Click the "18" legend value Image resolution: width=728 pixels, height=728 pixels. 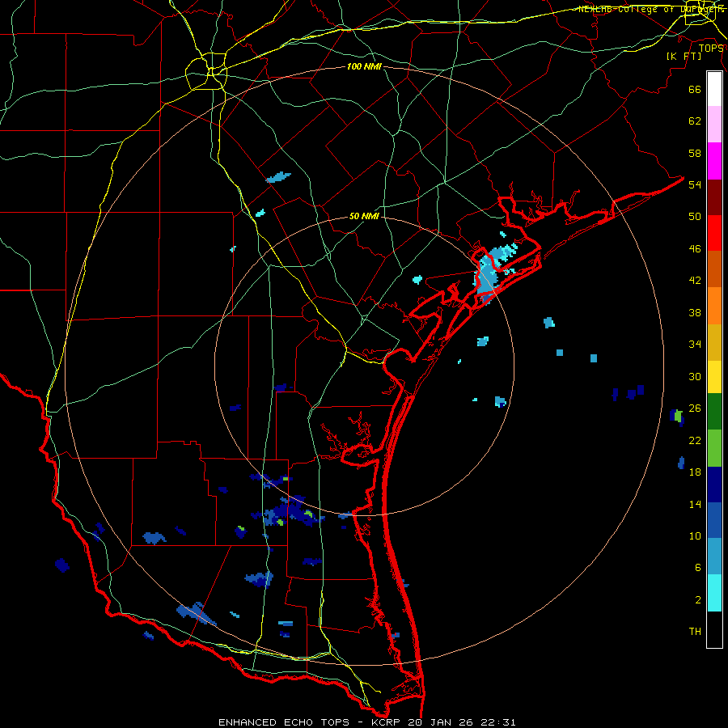point(695,472)
